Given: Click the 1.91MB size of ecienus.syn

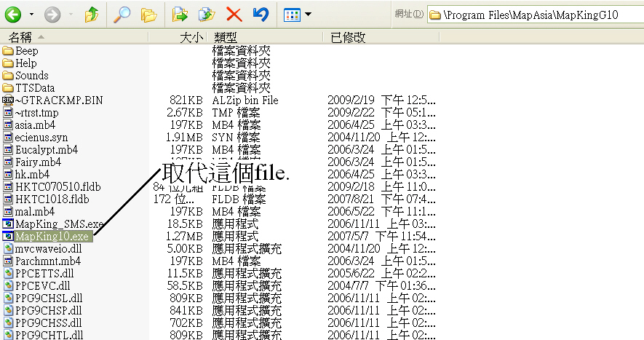Looking at the screenshot, I should click(x=184, y=137).
